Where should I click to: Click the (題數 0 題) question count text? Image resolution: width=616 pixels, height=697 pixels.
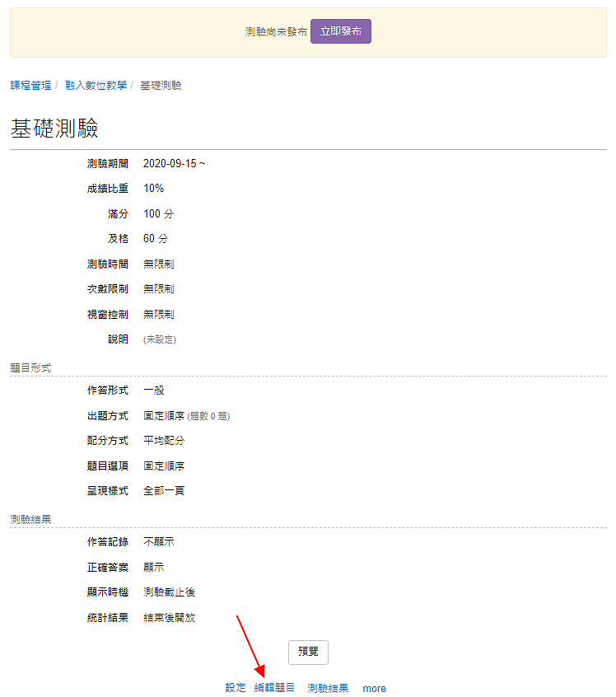pyautogui.click(x=208, y=417)
